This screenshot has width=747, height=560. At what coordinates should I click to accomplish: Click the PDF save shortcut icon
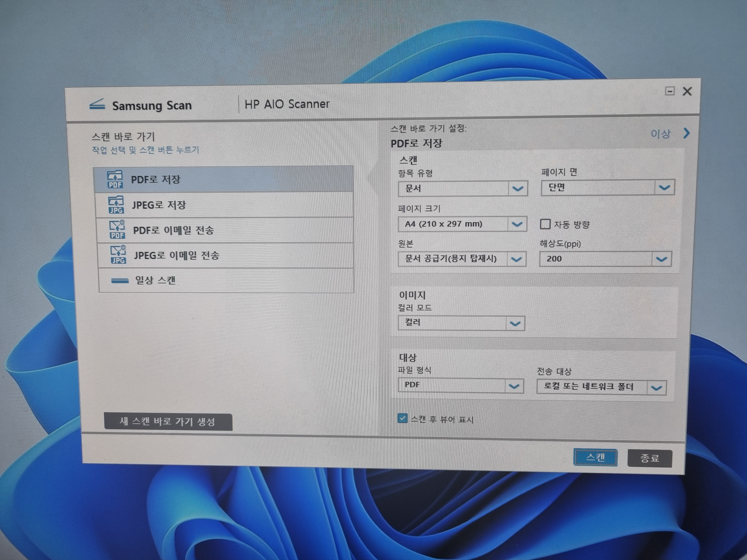(115, 180)
